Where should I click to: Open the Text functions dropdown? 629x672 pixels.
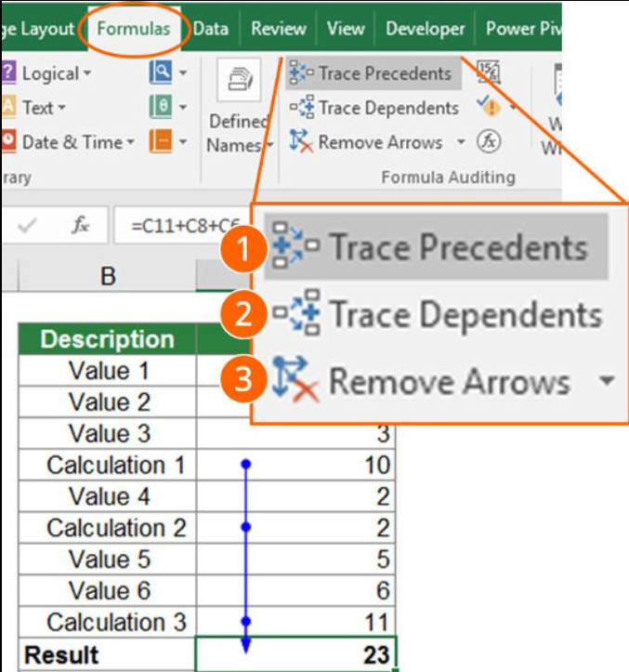pyautogui.click(x=44, y=108)
